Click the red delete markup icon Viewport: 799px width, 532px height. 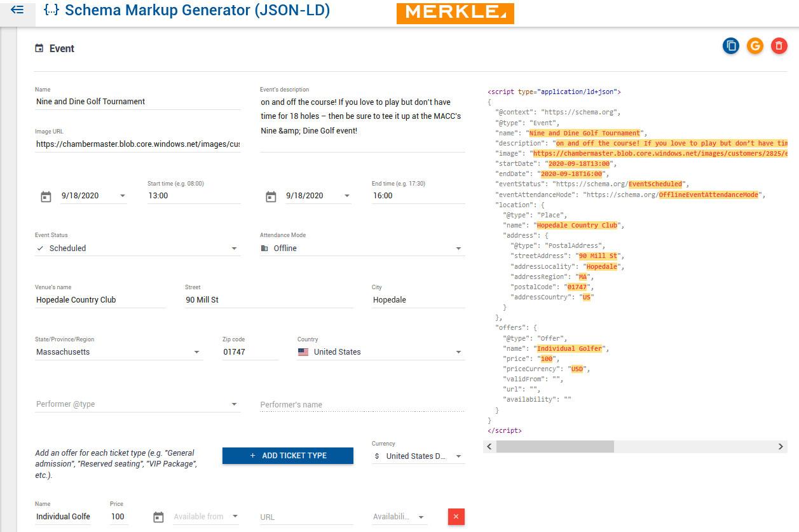tap(779, 46)
